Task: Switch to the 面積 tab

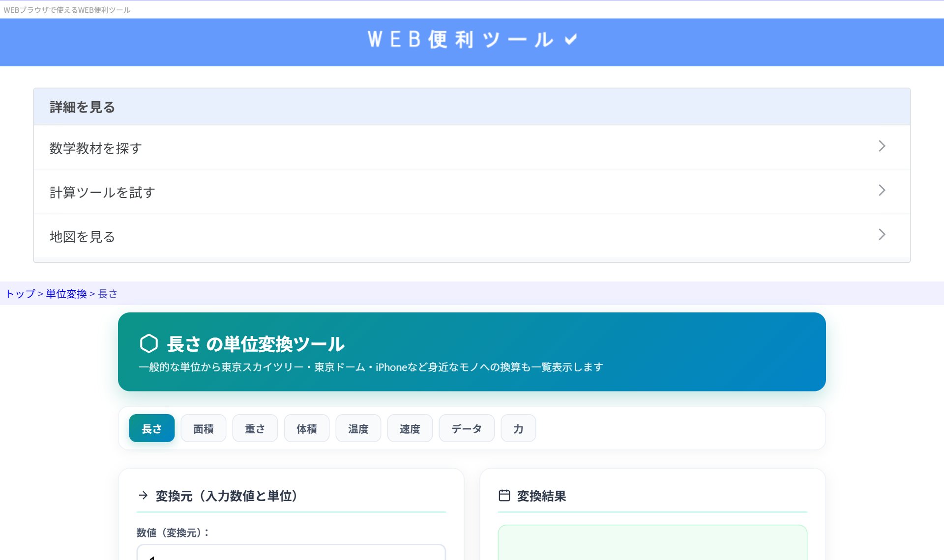Action: (x=204, y=428)
